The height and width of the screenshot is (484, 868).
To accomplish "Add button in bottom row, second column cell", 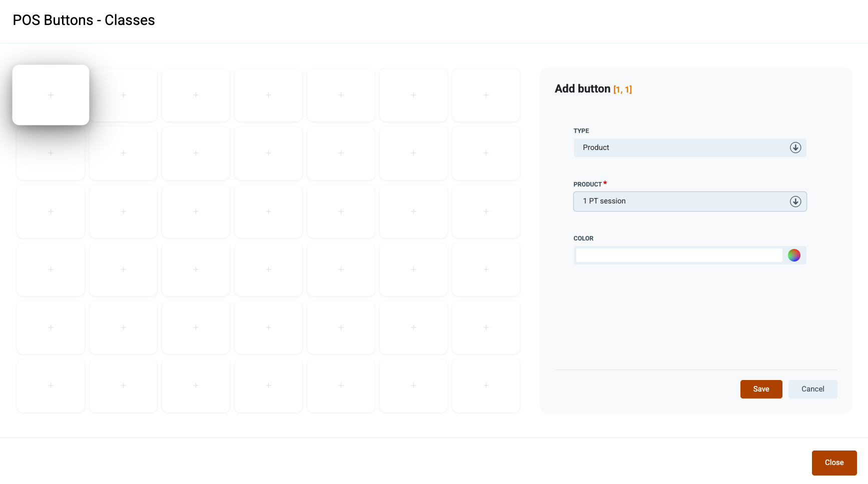I will click(x=123, y=385).
